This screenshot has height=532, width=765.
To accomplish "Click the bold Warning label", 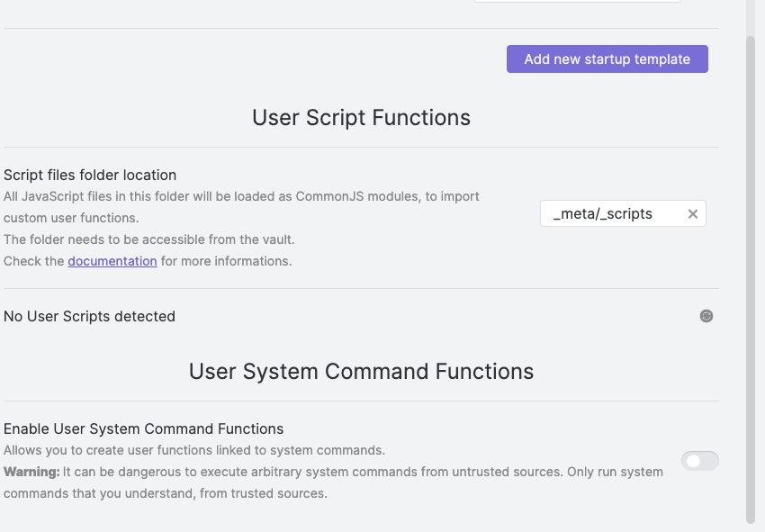I will (x=31, y=472).
